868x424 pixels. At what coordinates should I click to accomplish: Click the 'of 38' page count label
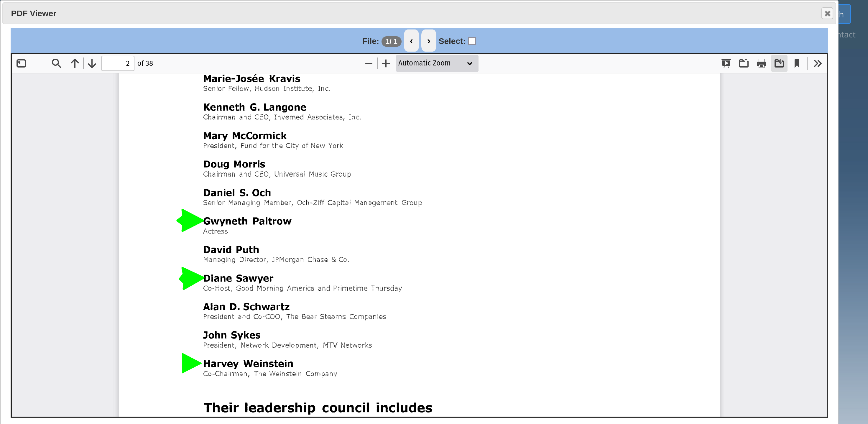pos(145,63)
